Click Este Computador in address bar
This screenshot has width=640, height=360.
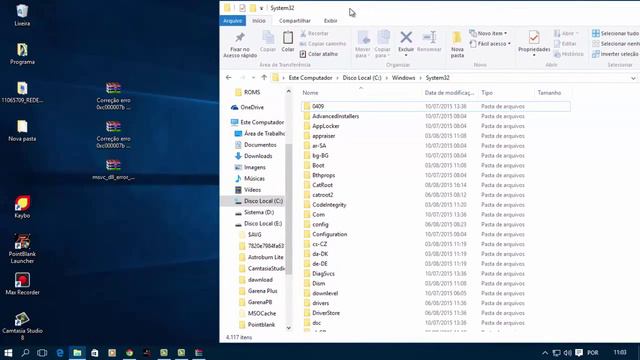tap(310, 78)
